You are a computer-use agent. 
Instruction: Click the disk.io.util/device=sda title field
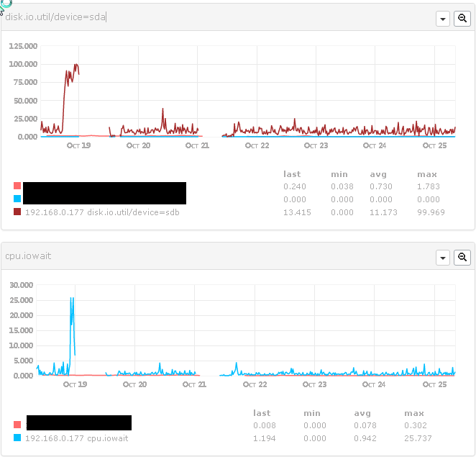(x=55, y=17)
